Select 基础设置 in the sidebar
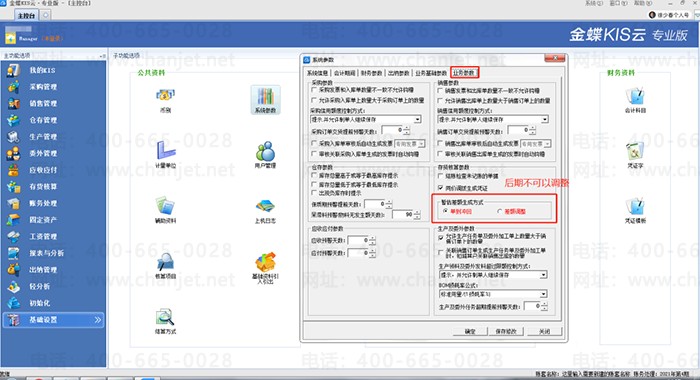 click(53, 320)
